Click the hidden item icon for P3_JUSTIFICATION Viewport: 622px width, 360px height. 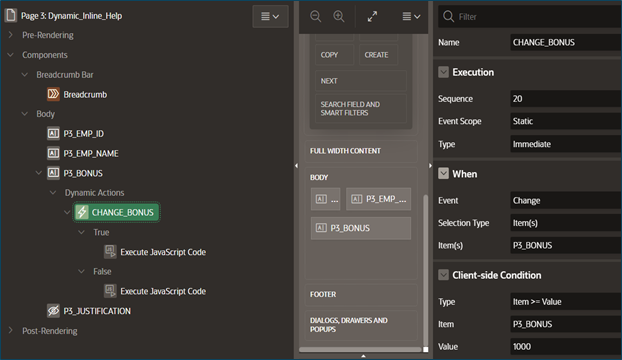click(x=54, y=311)
